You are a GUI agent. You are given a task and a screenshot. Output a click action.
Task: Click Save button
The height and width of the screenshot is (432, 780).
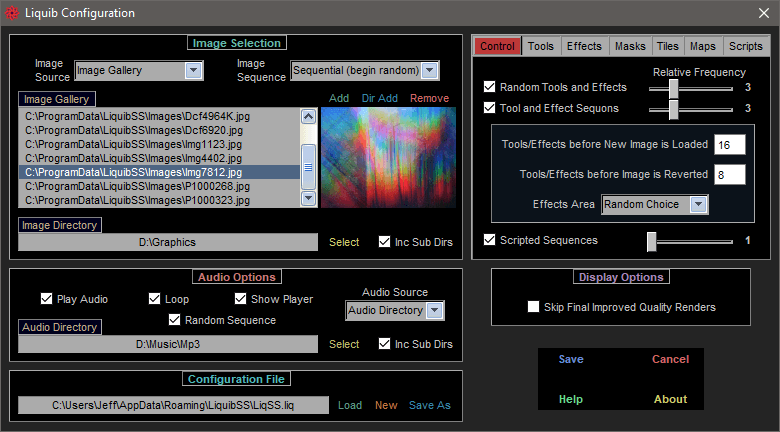pyautogui.click(x=571, y=360)
